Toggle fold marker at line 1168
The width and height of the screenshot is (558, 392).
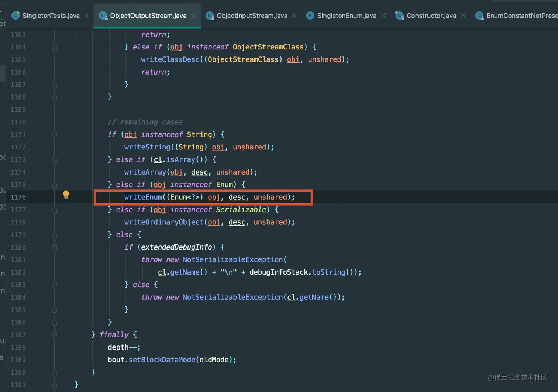pos(54,97)
